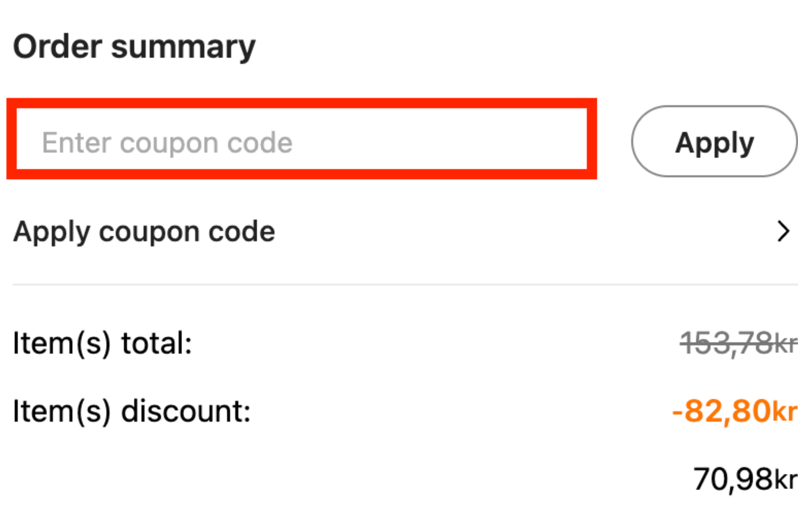Viewport: 798px width, 532px height.
Task: Click the word "discount:" in the discount row
Action: point(186,411)
